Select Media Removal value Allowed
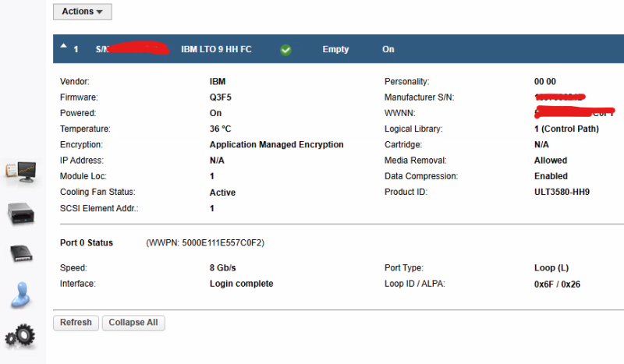 (x=551, y=161)
